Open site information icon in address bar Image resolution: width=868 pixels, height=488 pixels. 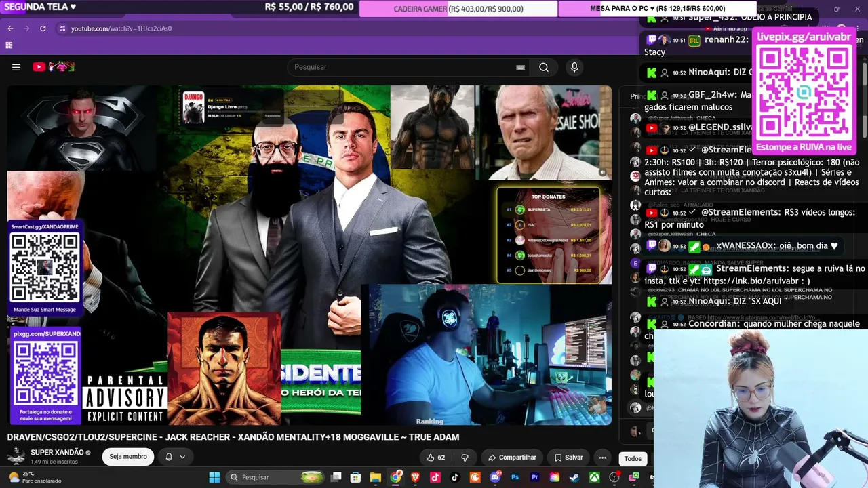pos(62,28)
